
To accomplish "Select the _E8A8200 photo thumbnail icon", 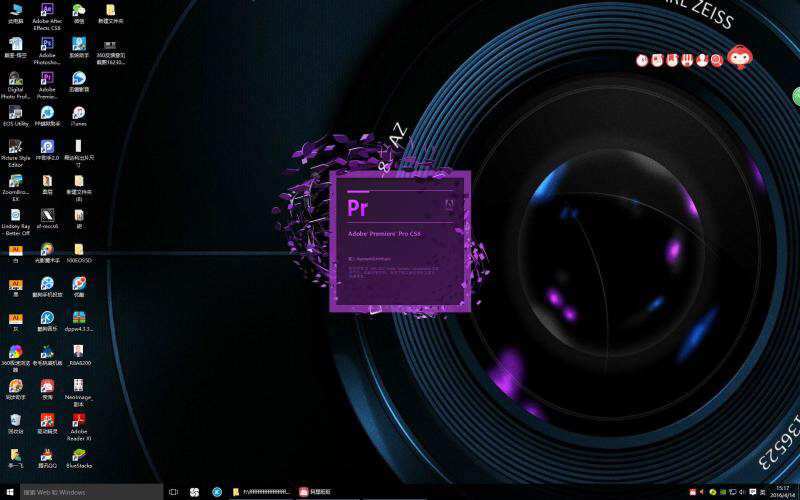I will point(79,355).
